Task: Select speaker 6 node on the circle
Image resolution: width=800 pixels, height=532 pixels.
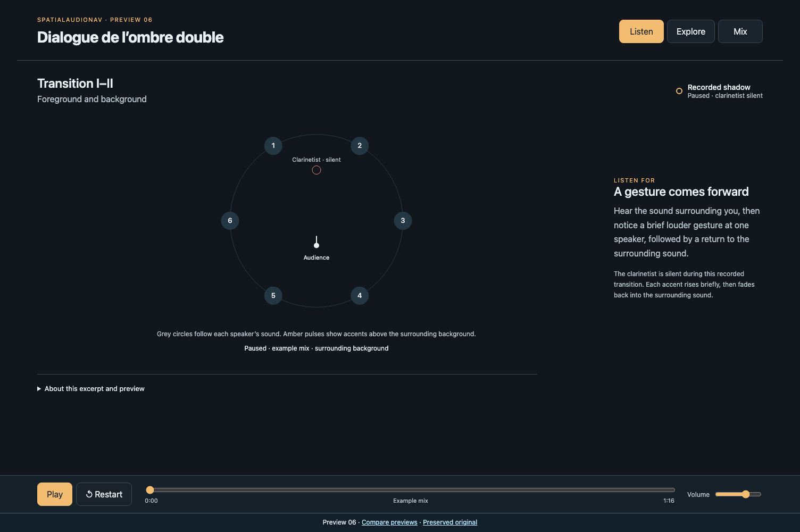Action: tap(230, 221)
